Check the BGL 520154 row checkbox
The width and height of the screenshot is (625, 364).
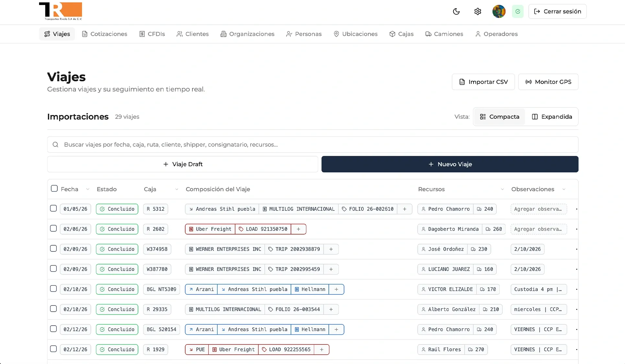[53, 329]
